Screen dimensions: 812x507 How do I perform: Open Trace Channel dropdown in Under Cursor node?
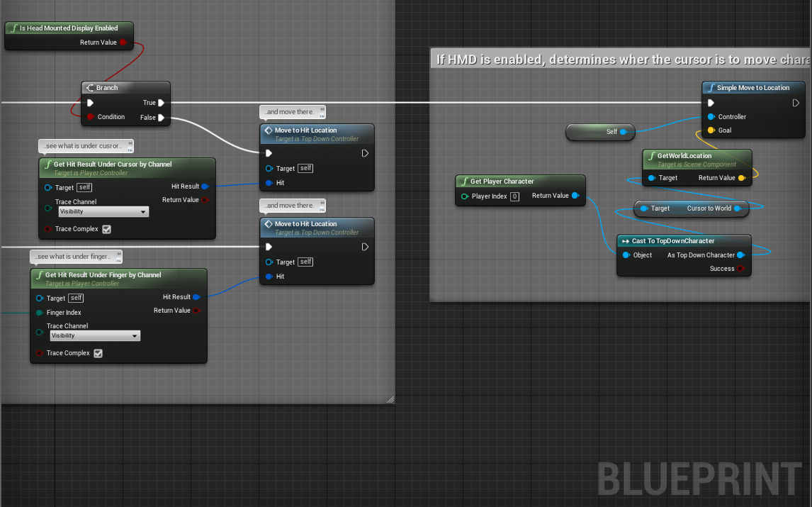coord(103,212)
